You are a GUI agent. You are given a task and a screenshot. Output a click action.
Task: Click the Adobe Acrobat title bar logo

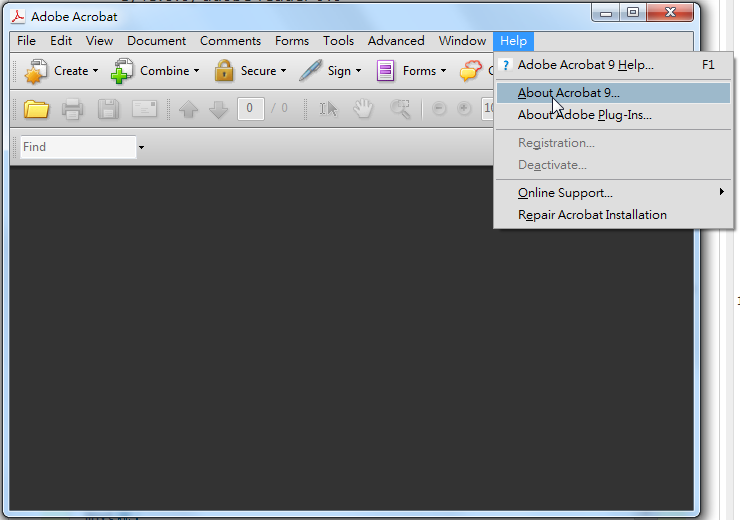(18, 17)
